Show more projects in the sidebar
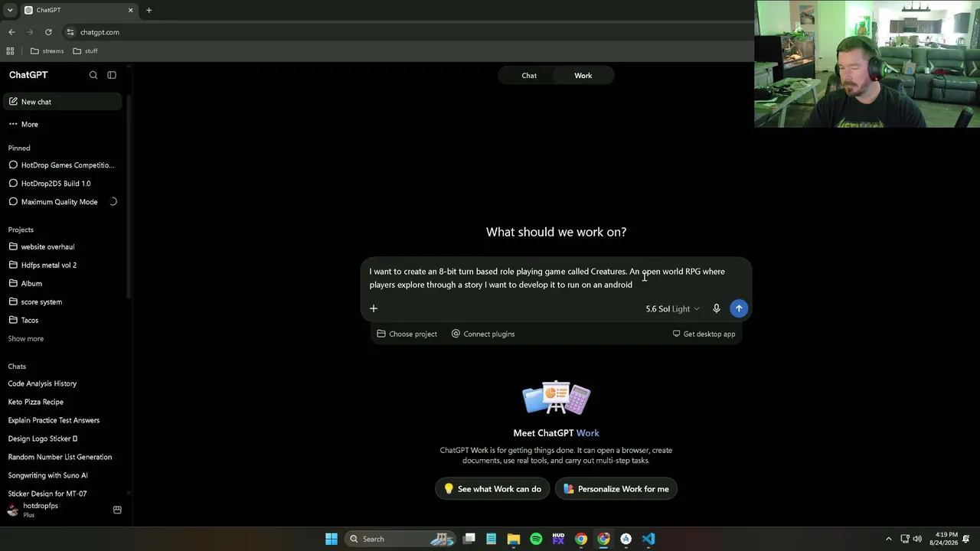Screen dimensions: 980x551 click(x=26, y=338)
